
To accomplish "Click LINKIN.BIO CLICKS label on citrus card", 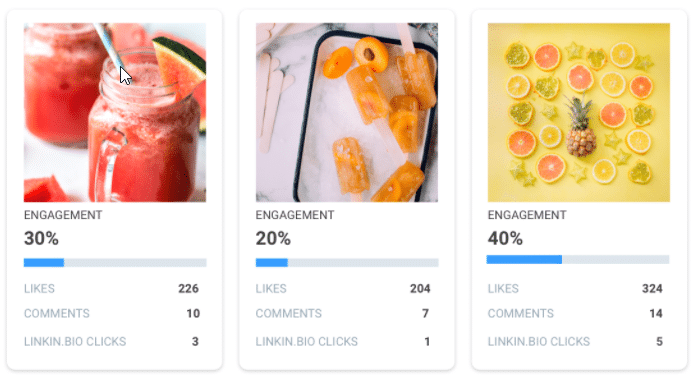I will click(539, 341).
